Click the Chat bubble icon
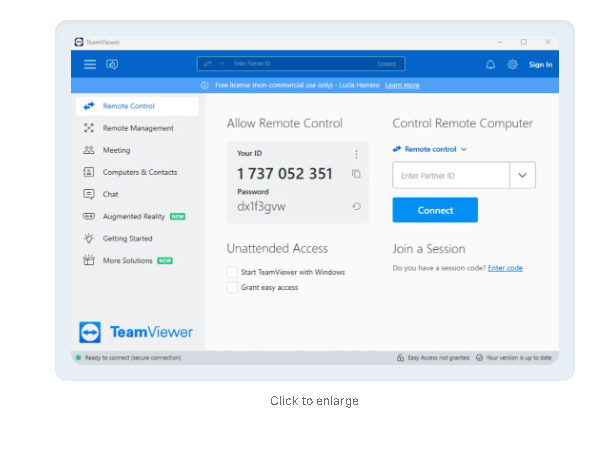 point(89,194)
